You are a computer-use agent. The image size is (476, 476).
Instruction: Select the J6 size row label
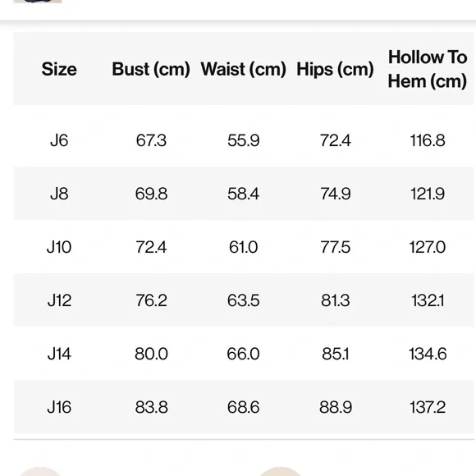(59, 140)
